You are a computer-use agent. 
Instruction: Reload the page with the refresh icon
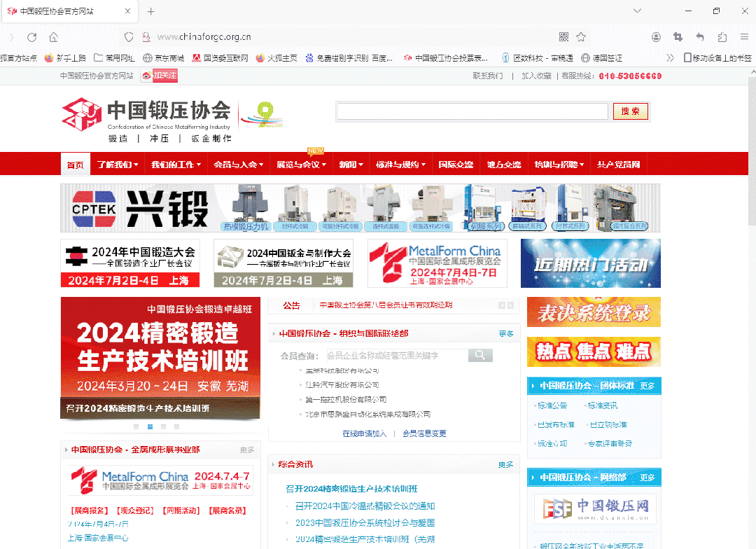(32, 37)
